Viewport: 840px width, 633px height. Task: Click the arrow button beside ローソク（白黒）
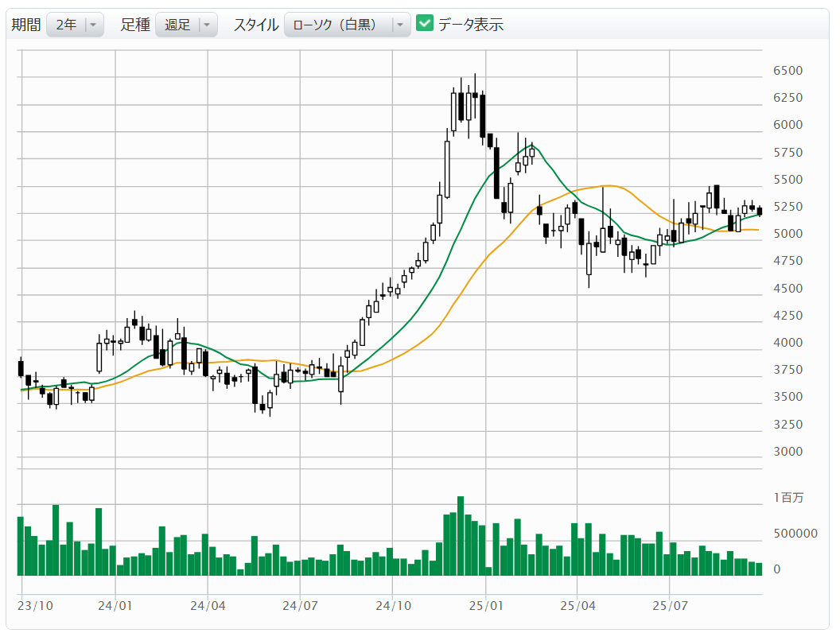pos(399,25)
